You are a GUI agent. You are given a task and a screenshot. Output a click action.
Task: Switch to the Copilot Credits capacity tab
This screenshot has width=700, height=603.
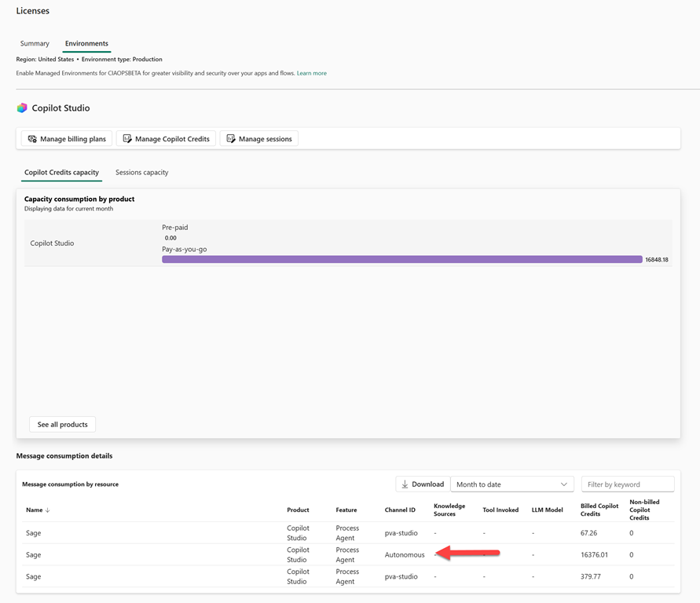61,172
